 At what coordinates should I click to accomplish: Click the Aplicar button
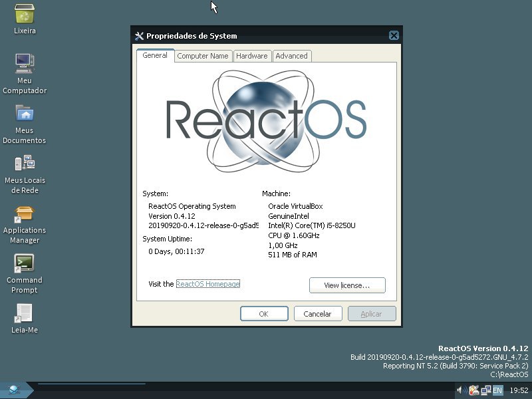coord(372,314)
